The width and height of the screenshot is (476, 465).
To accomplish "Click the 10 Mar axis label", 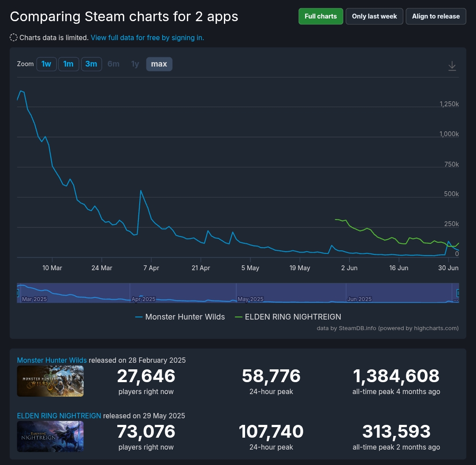I will 52,268.
